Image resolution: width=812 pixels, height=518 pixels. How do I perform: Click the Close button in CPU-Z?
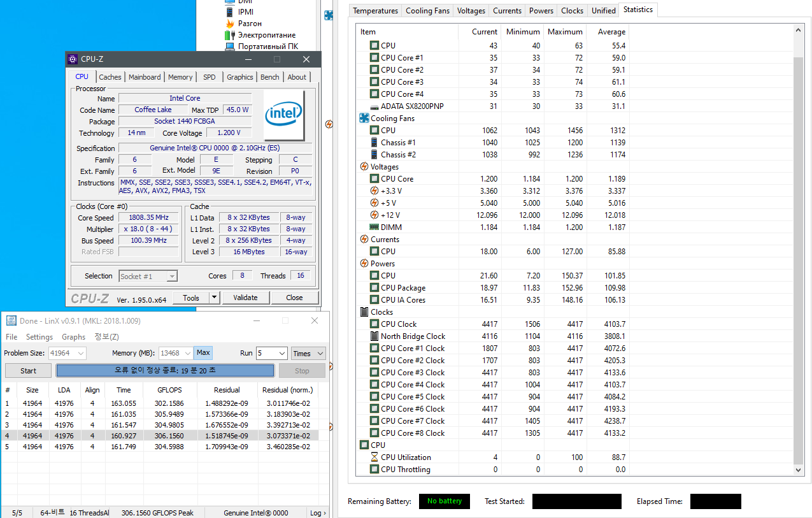tap(295, 298)
